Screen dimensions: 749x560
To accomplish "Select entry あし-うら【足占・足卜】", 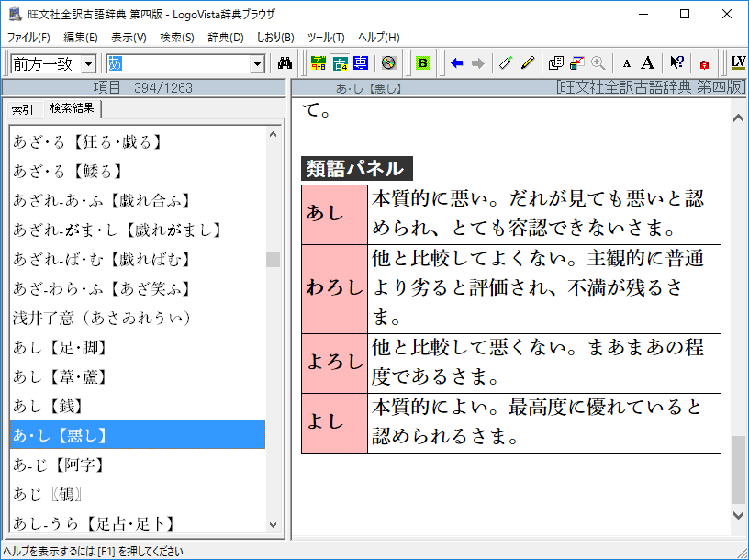I will tap(138, 522).
